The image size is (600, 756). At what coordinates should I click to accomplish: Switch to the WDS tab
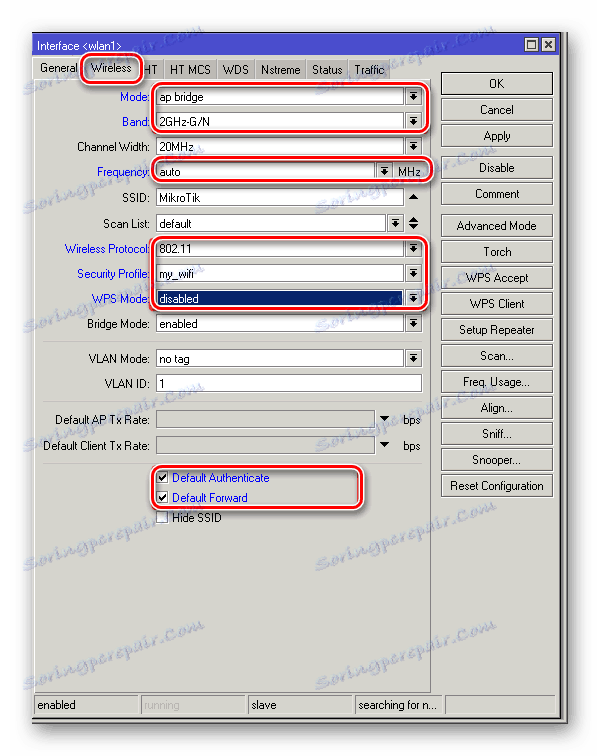coord(235,70)
